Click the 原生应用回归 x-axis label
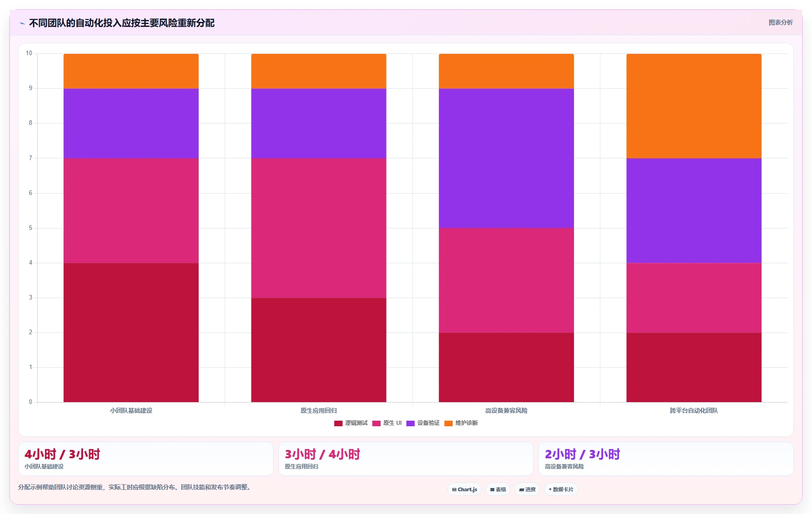Viewport: 812px width, 514px height. coord(319,410)
